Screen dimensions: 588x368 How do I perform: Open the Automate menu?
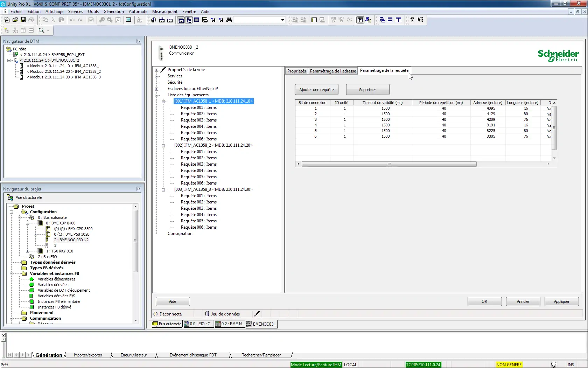(x=138, y=11)
